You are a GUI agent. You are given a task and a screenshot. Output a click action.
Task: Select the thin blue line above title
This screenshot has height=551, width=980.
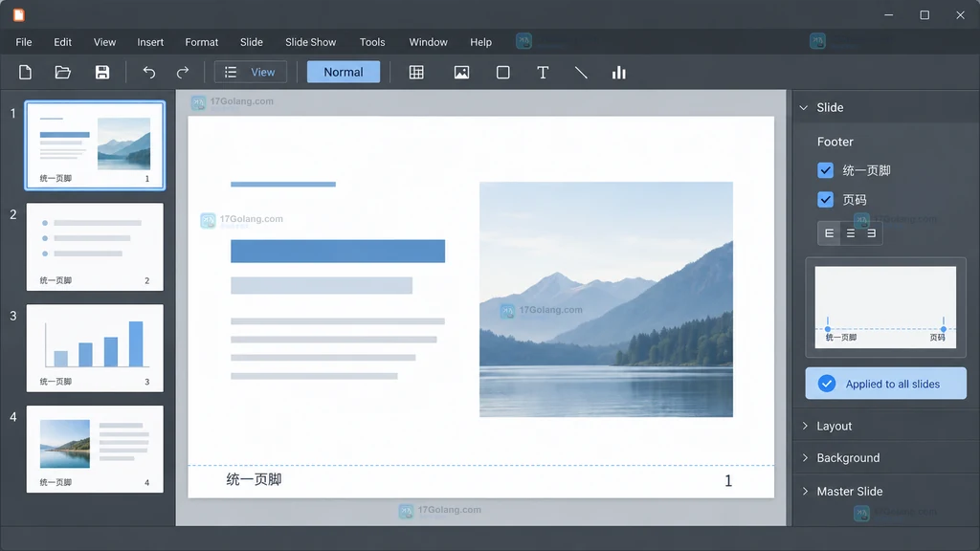(x=283, y=185)
